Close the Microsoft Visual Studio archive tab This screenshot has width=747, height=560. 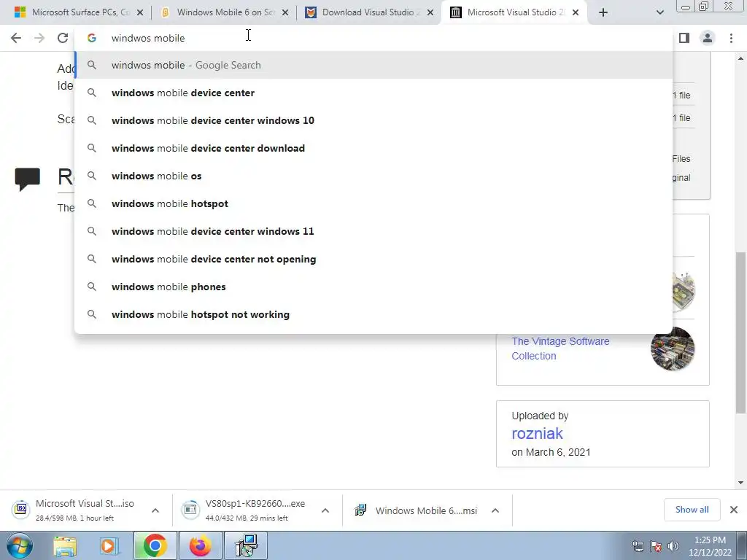576,13
